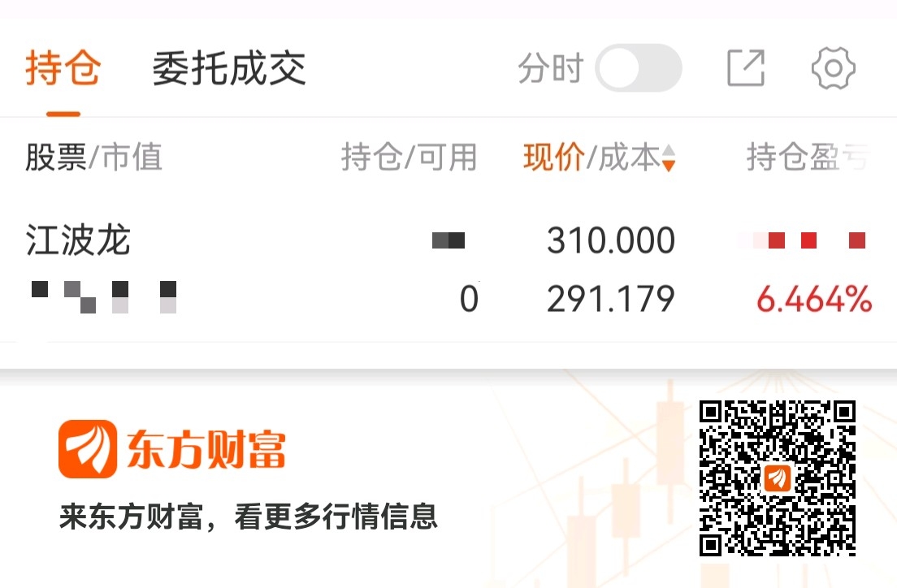Open the 江波龙 stock holding row

point(448,269)
